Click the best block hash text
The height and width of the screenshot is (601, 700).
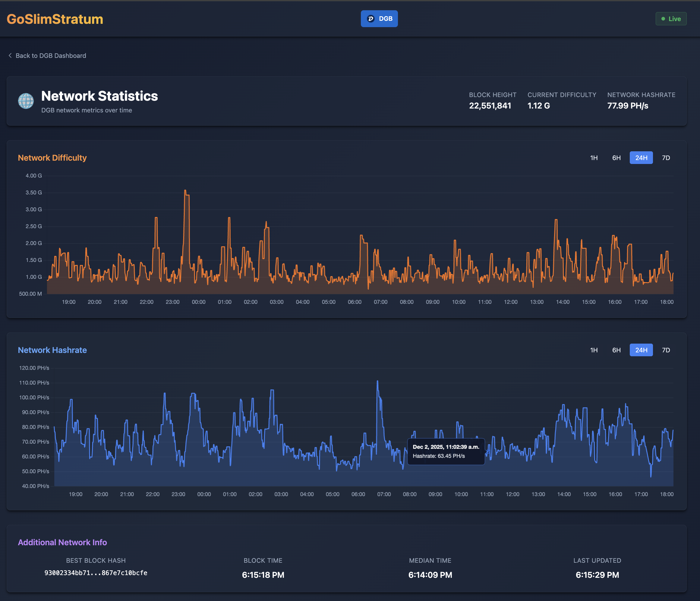point(96,573)
